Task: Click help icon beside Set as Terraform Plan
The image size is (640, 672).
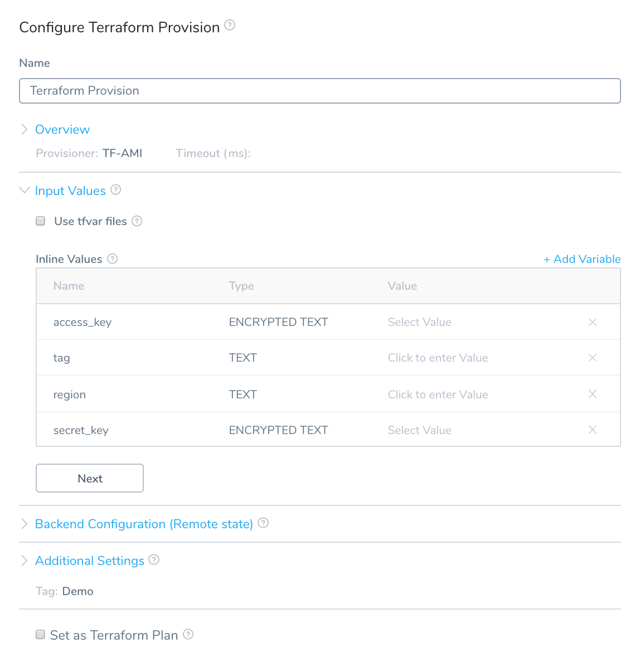Action: [x=188, y=634]
